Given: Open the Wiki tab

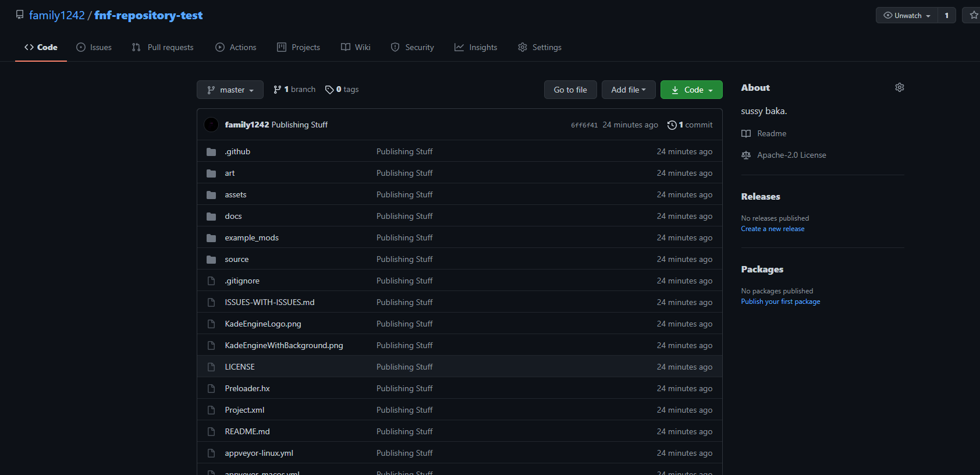Looking at the screenshot, I should click(356, 47).
